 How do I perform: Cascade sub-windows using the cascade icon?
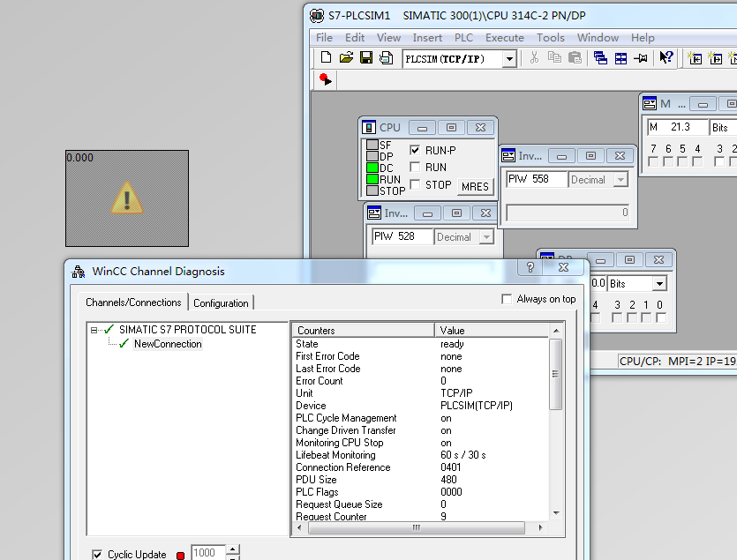[x=600, y=58]
